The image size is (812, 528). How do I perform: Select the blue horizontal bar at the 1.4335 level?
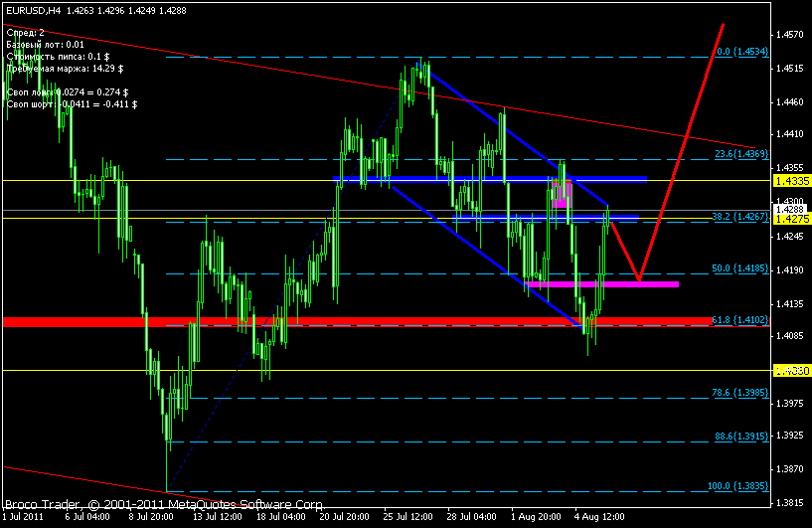(x=490, y=179)
